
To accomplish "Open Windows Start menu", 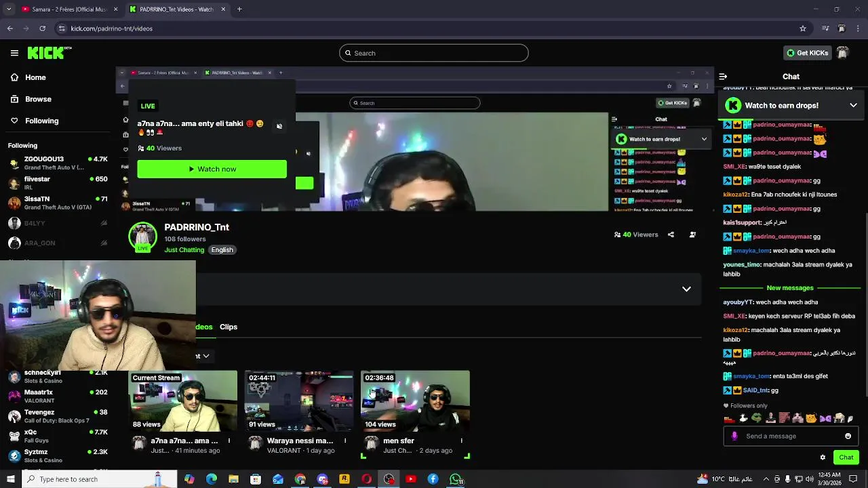I will (10, 479).
